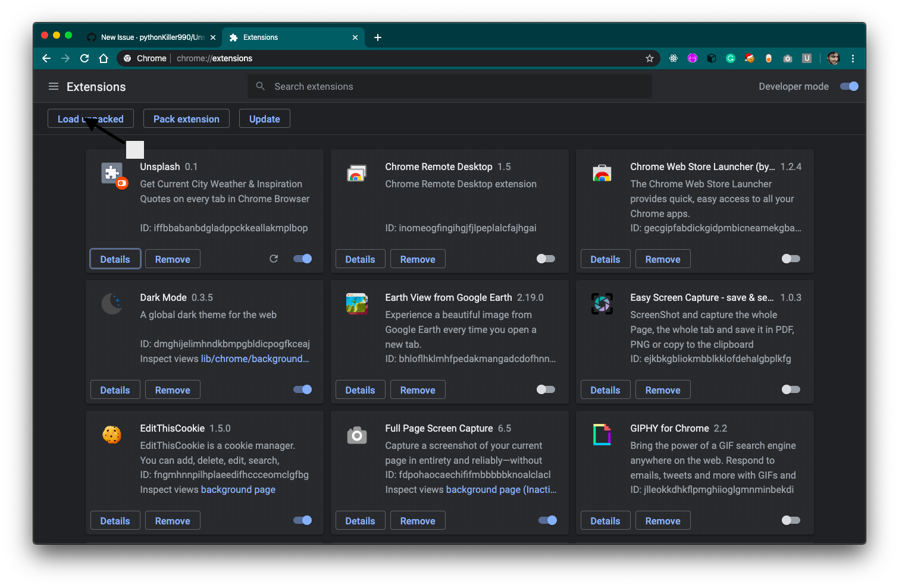Click the dark cube extension icon

point(712,58)
